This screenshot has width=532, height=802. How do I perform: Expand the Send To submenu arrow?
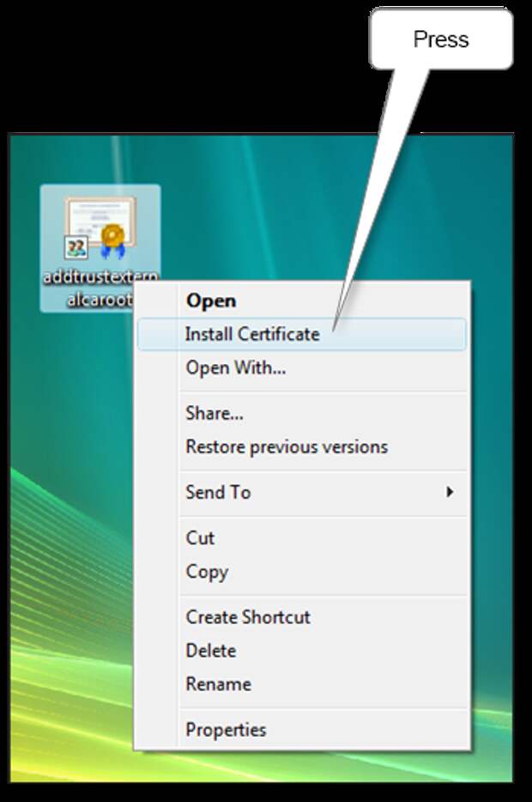[x=450, y=492]
